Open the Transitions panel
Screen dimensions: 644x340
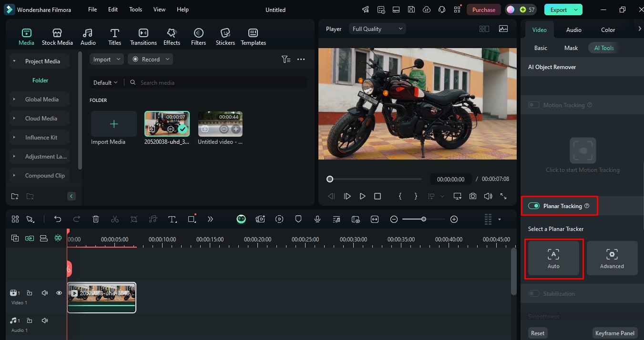143,37
